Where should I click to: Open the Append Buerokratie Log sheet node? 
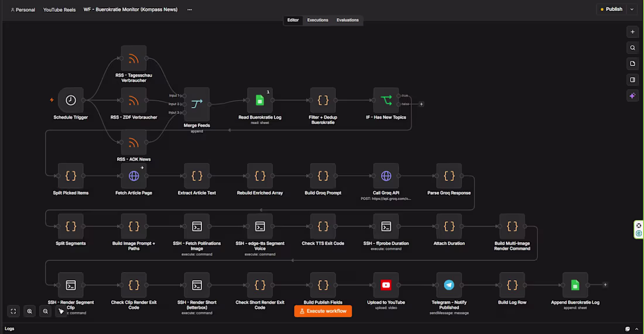point(575,285)
